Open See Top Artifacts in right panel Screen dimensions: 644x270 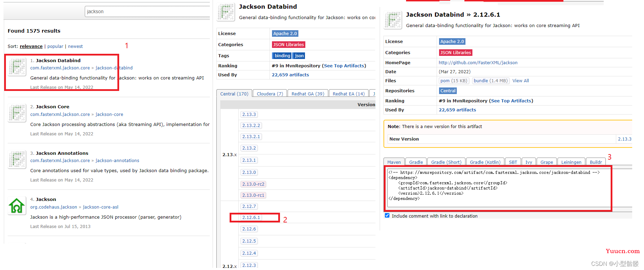[511, 101]
